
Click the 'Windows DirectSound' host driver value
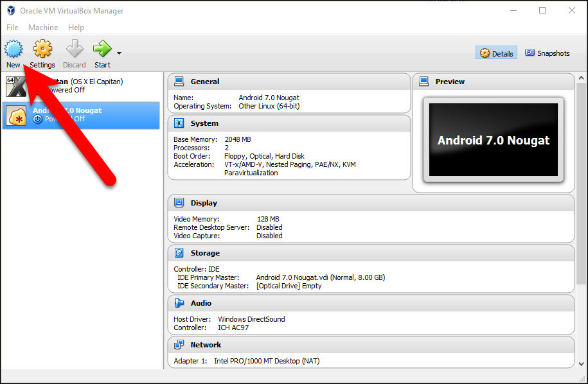click(251, 319)
